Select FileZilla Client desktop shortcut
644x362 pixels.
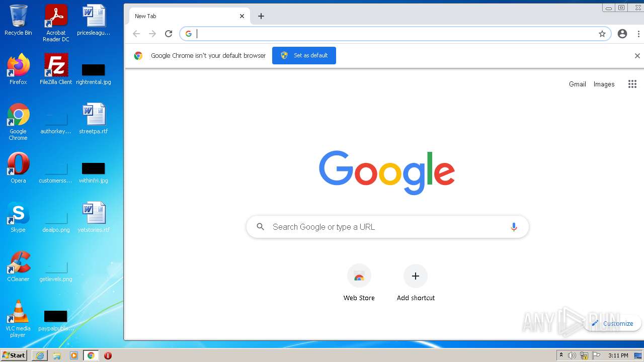[x=56, y=69]
